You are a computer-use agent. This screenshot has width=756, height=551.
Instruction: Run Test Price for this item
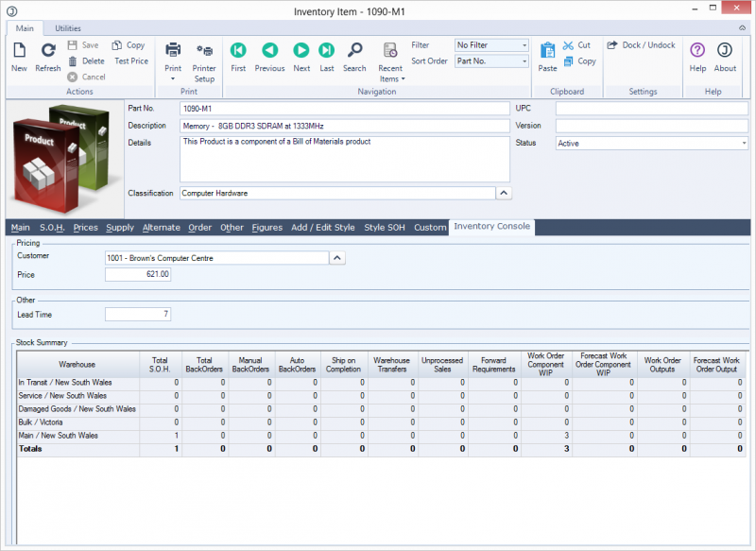pos(130,62)
